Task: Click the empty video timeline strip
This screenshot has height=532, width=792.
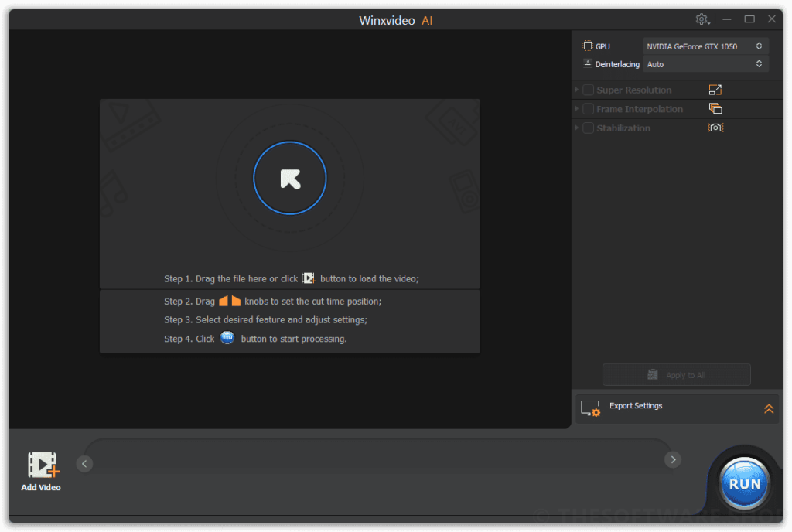Action: [x=378, y=461]
